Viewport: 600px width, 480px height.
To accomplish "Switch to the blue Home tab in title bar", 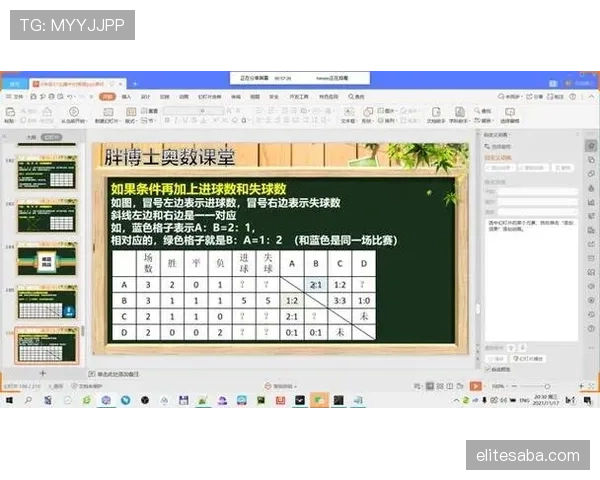I will pyautogui.click(x=15, y=83).
